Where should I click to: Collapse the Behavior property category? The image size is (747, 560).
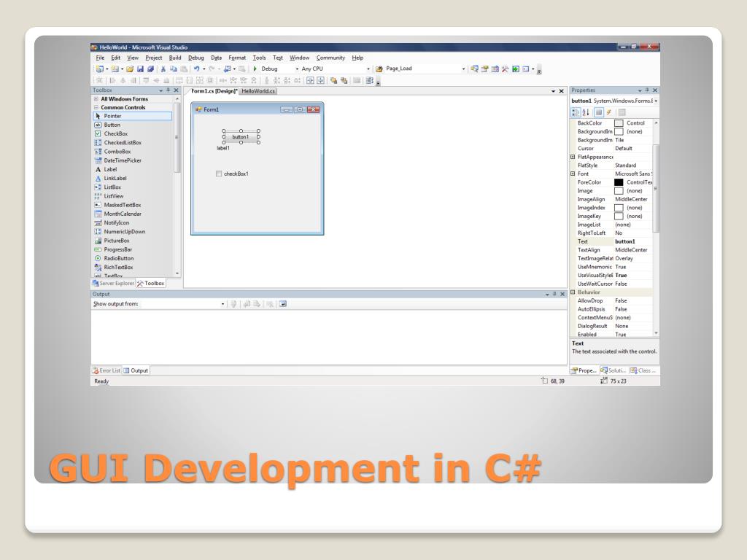click(573, 292)
